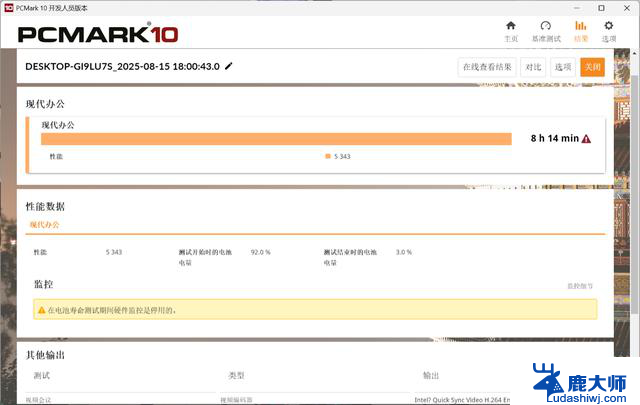Open the Home (主页) page icon
Viewport: 640px width, 405px height.
pyautogui.click(x=511, y=26)
